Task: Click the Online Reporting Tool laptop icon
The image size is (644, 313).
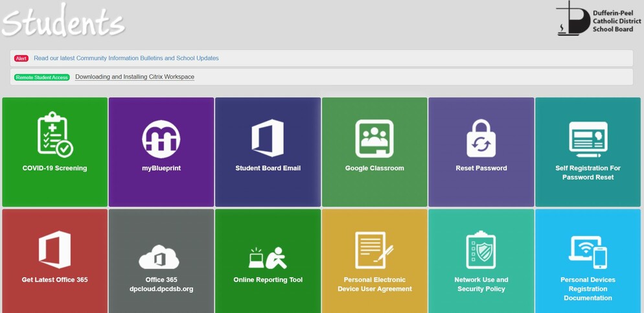Action: [268, 258]
